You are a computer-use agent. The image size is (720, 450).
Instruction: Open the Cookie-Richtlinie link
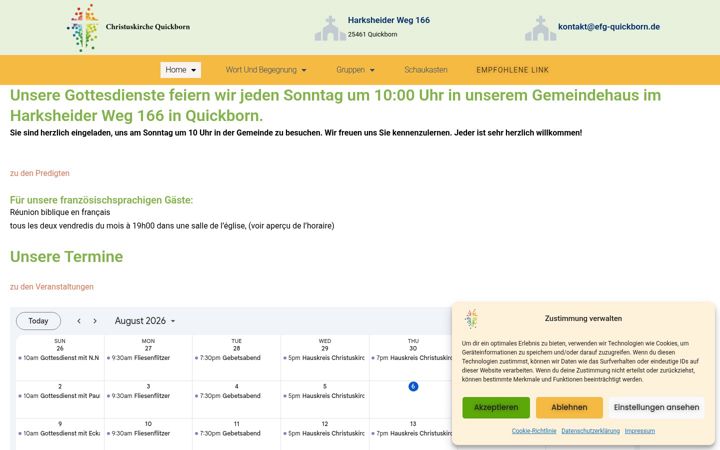coord(534,431)
